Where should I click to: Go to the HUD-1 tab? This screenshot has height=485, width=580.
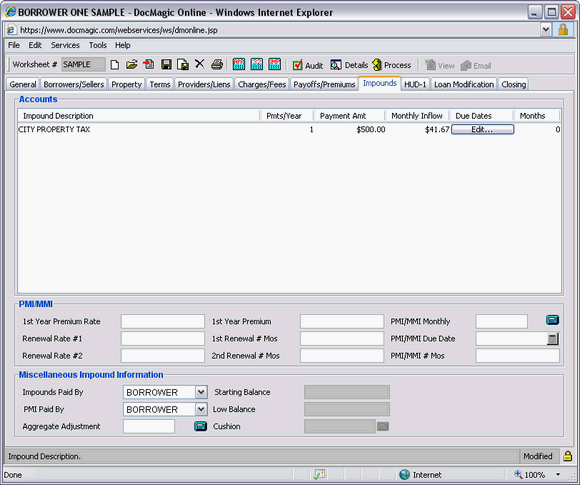tap(415, 84)
